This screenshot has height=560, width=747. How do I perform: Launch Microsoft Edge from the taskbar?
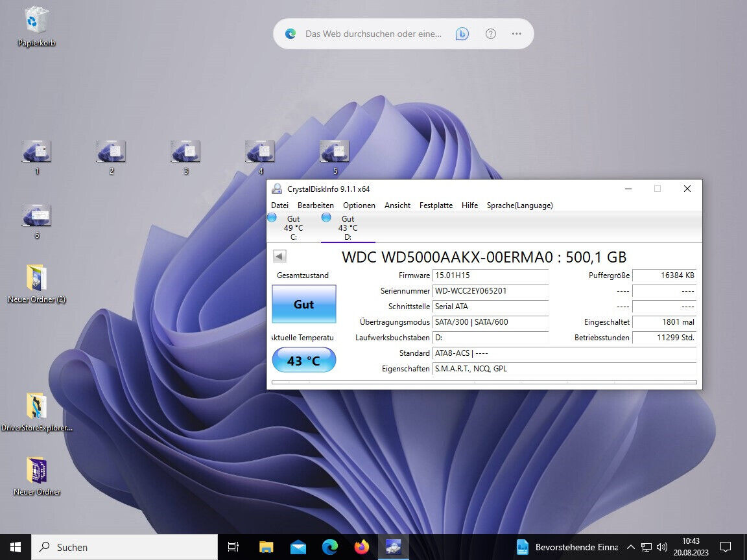click(329, 547)
